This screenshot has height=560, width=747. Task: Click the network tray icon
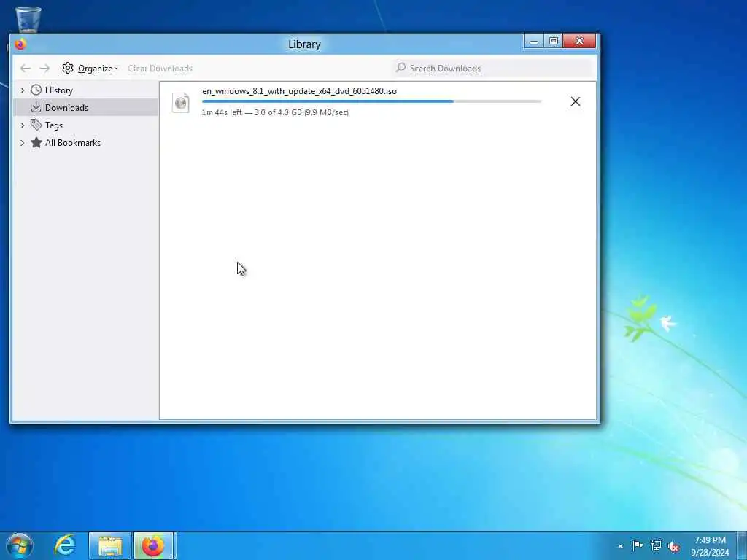[x=656, y=545]
